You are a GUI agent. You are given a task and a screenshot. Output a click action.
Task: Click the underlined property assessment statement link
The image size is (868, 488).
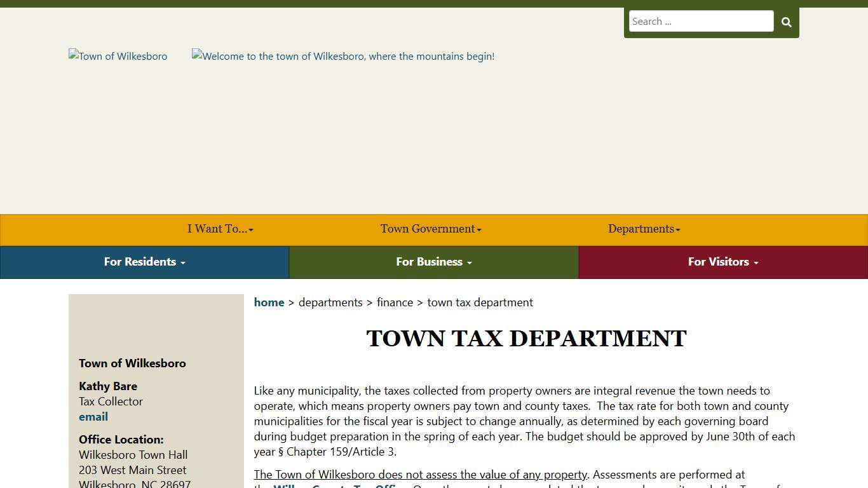pos(420,475)
